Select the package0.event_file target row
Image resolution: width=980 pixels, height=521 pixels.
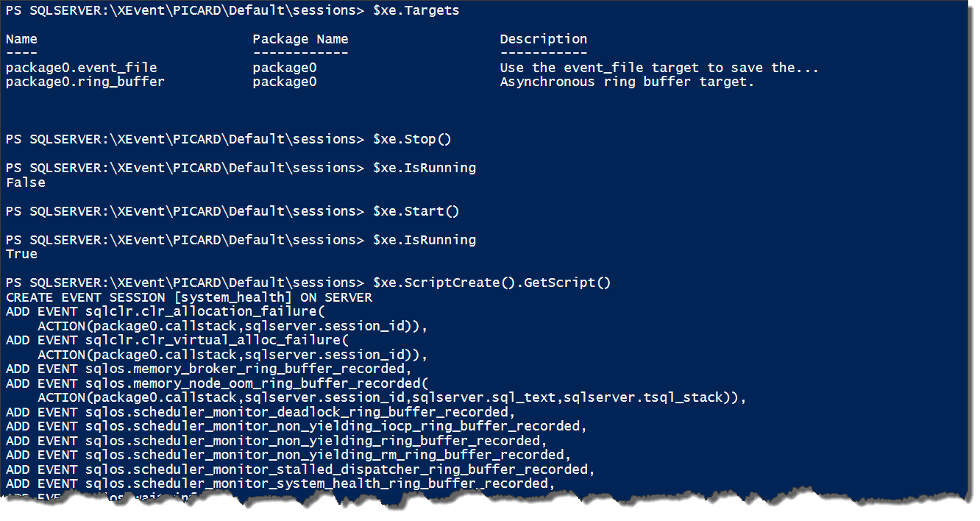pos(412,68)
